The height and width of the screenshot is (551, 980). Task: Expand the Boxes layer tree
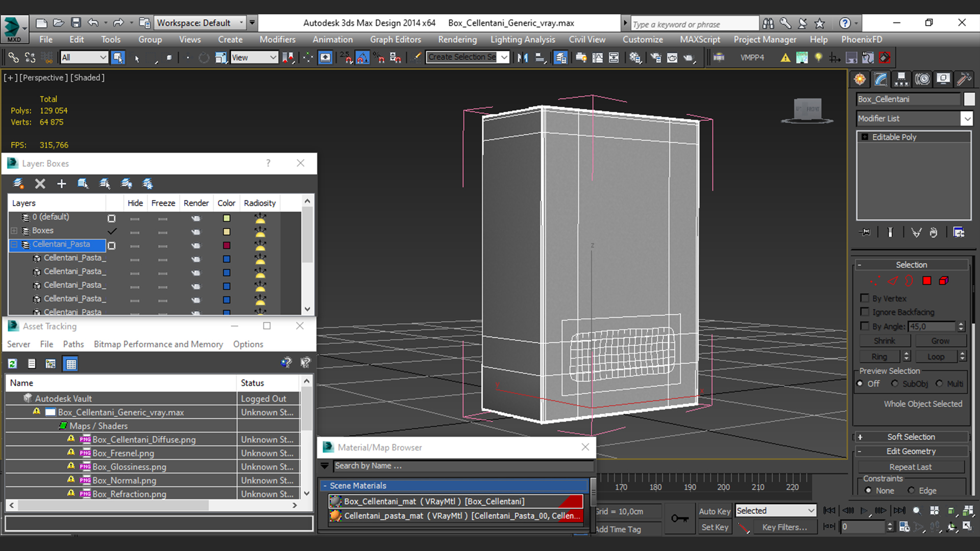pyautogui.click(x=14, y=231)
